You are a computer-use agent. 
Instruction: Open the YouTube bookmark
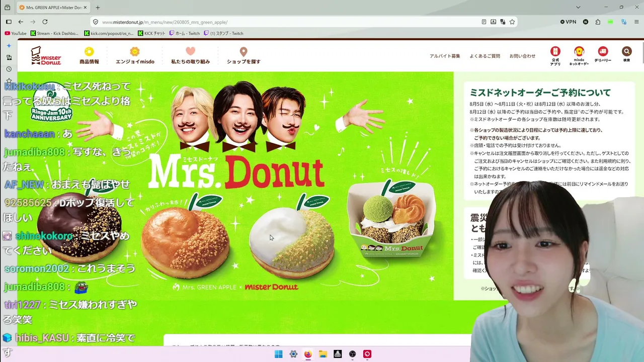click(16, 33)
